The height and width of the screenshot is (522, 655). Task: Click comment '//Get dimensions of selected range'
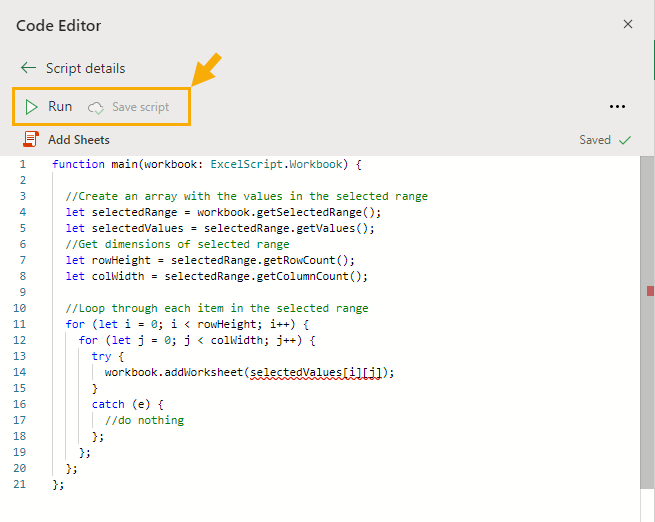[177, 244]
